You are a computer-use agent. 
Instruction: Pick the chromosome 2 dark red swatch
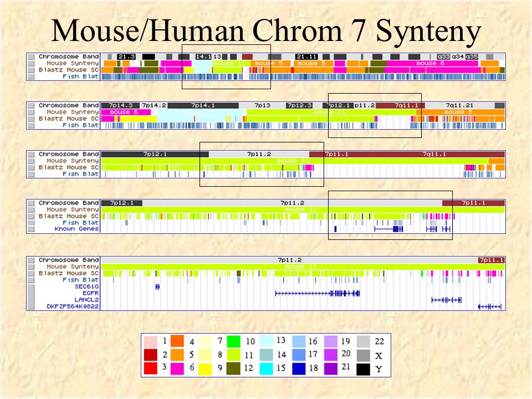[150, 355]
